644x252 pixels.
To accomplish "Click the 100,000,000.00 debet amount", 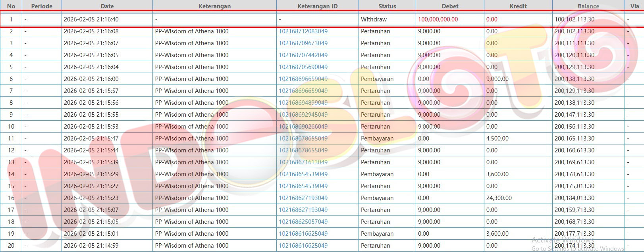I will 438,19.
